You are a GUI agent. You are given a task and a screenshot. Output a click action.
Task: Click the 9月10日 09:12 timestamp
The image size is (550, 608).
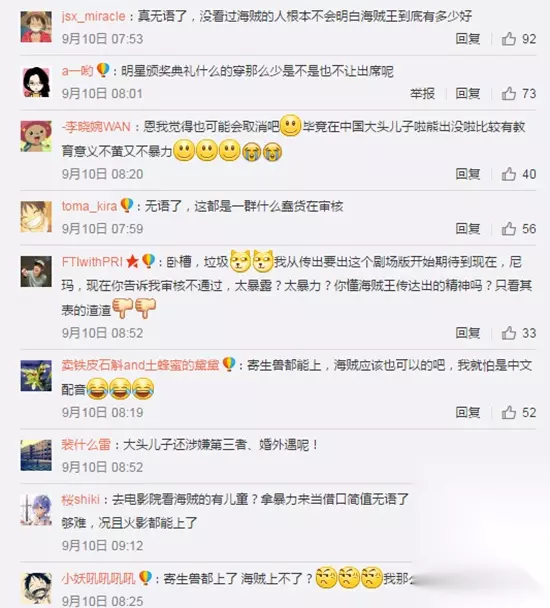pyautogui.click(x=103, y=546)
